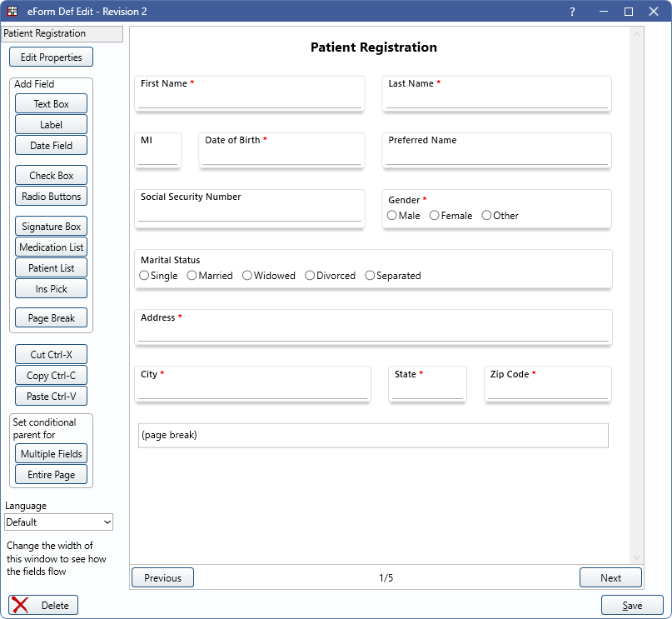Set conditional parent for Multiple Fields
Image resolution: width=672 pixels, height=619 pixels.
tap(51, 454)
